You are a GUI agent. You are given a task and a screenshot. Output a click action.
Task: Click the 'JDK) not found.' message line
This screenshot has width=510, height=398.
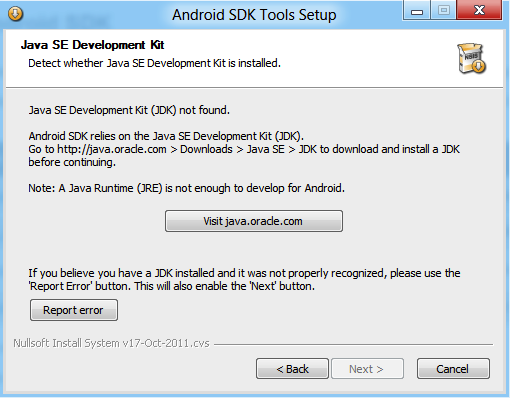[x=129, y=110]
